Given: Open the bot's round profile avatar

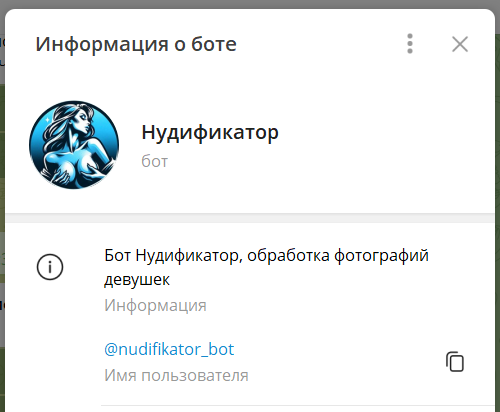Looking at the screenshot, I should coord(74,145).
